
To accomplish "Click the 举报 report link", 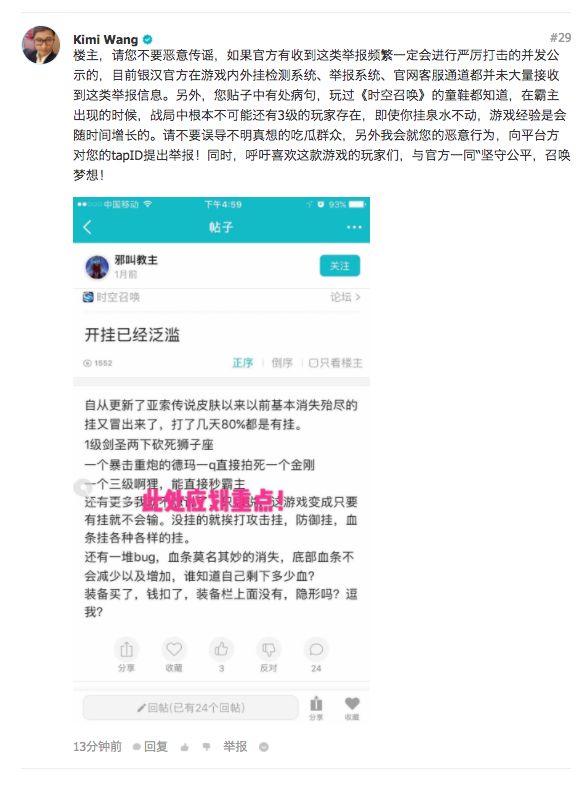I will (x=235, y=747).
